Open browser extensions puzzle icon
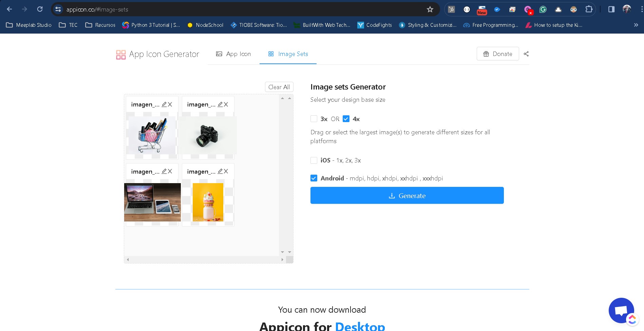The height and width of the screenshot is (331, 644). 589,9
